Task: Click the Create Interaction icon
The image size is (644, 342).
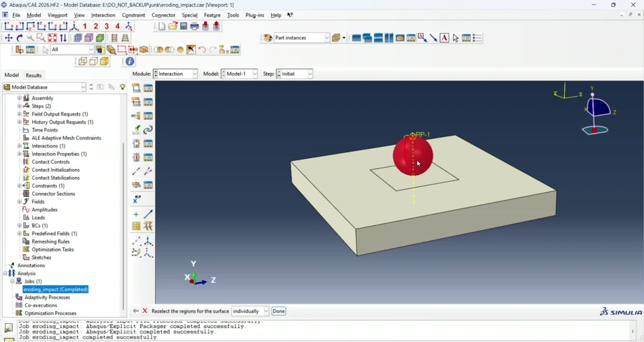Action: point(136,88)
